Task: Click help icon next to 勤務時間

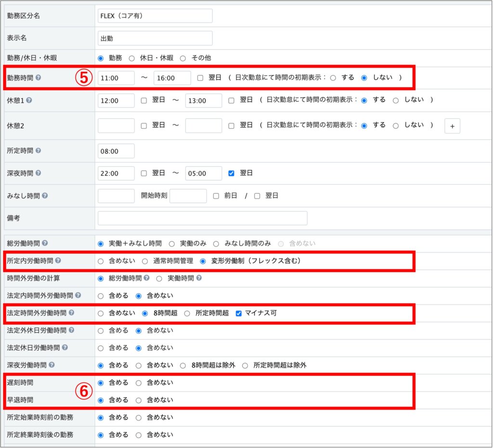Action: (38, 78)
